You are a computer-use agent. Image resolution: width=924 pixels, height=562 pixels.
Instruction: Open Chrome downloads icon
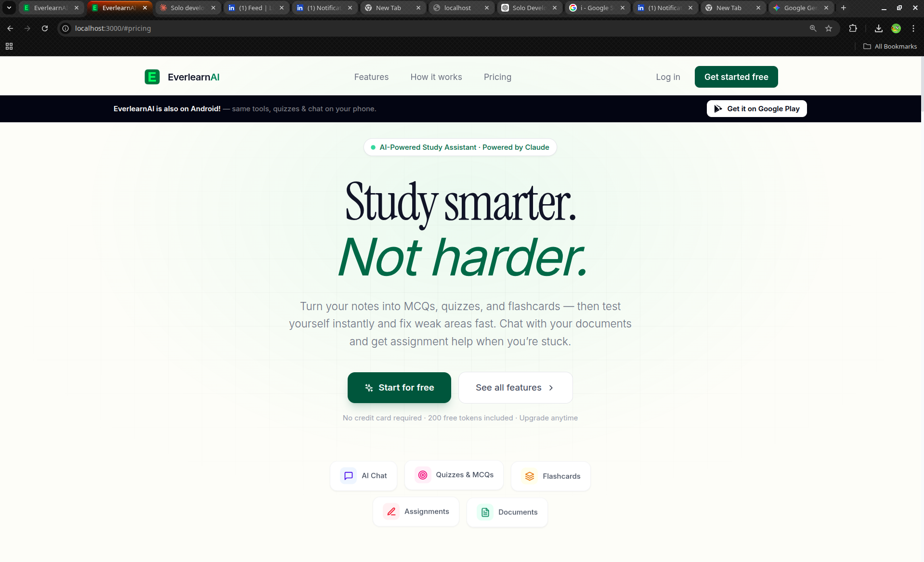tap(879, 28)
